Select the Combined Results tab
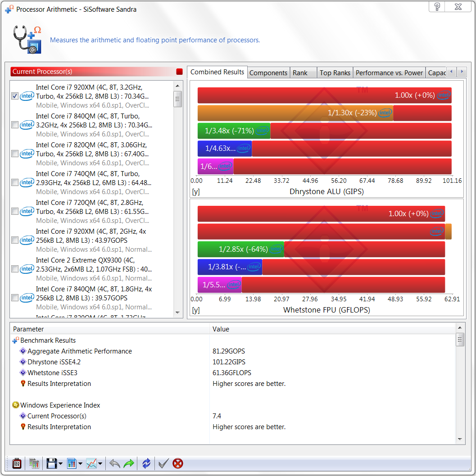Screen dimensions: 476x476 217,72
